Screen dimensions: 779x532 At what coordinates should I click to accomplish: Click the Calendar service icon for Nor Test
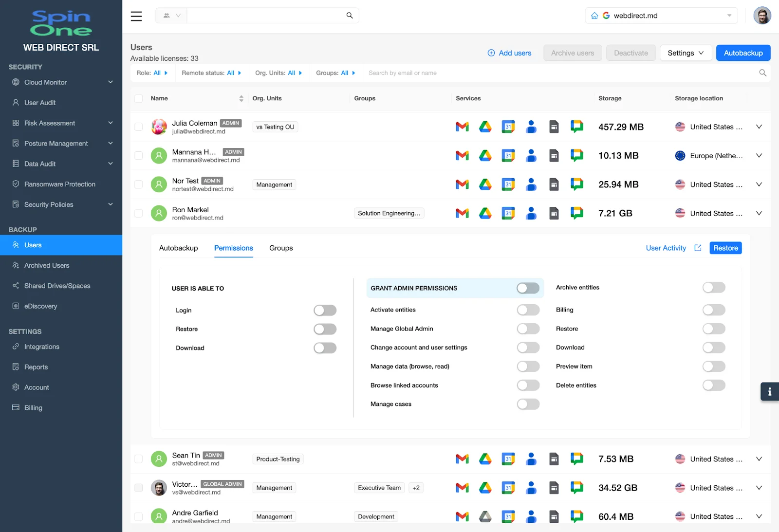(x=508, y=184)
